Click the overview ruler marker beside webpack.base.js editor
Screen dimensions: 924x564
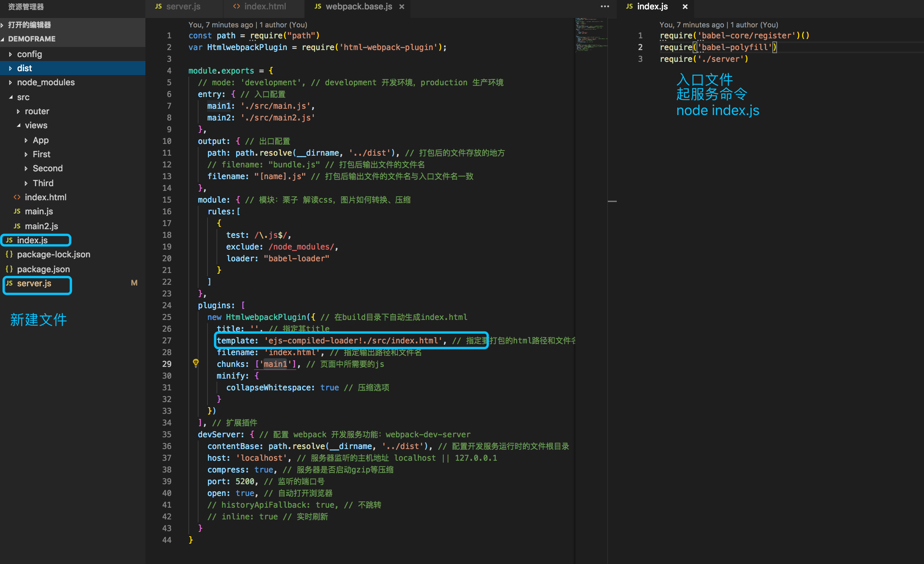point(612,201)
